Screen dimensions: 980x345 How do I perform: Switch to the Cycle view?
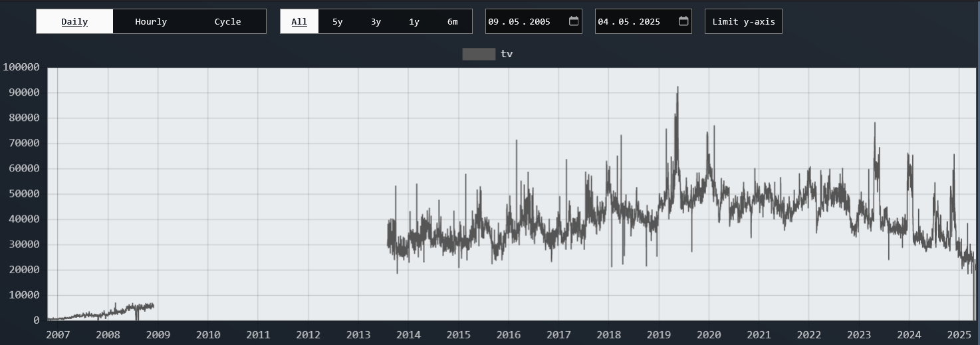227,21
